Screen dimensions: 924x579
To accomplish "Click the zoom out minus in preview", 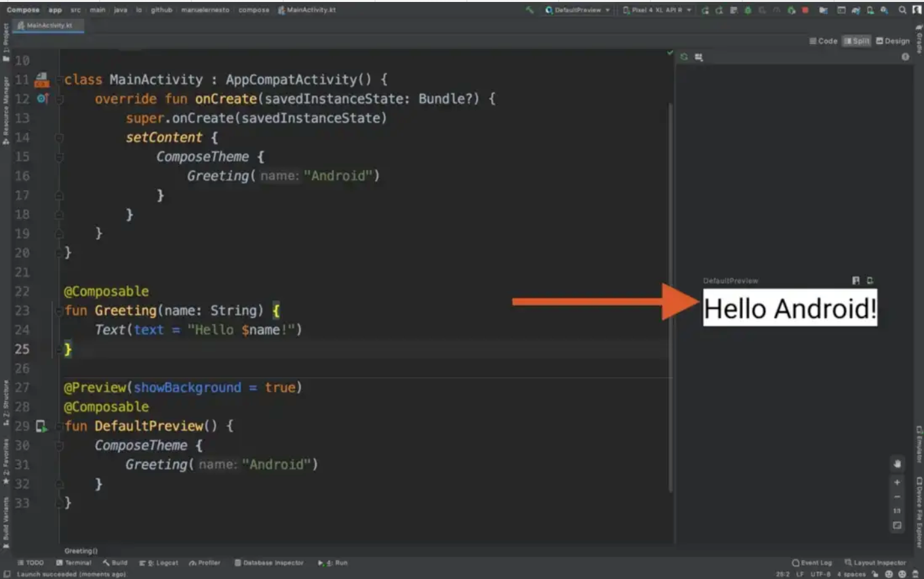I will pos(897,496).
